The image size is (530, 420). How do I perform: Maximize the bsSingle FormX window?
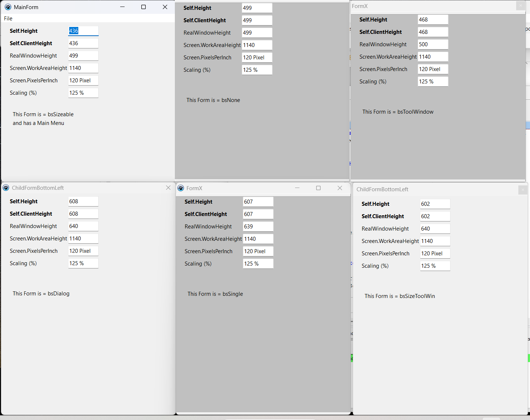click(x=318, y=188)
